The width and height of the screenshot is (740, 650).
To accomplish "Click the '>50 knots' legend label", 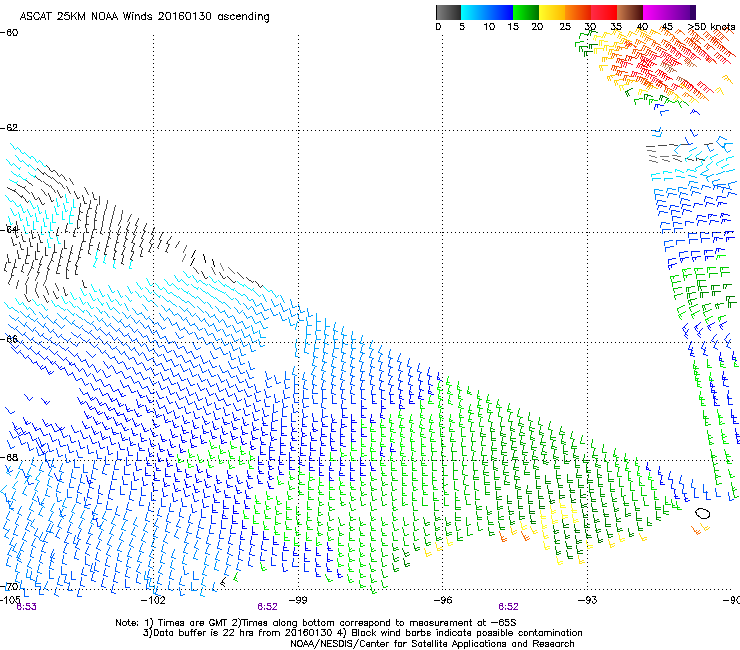I will click(711, 26).
